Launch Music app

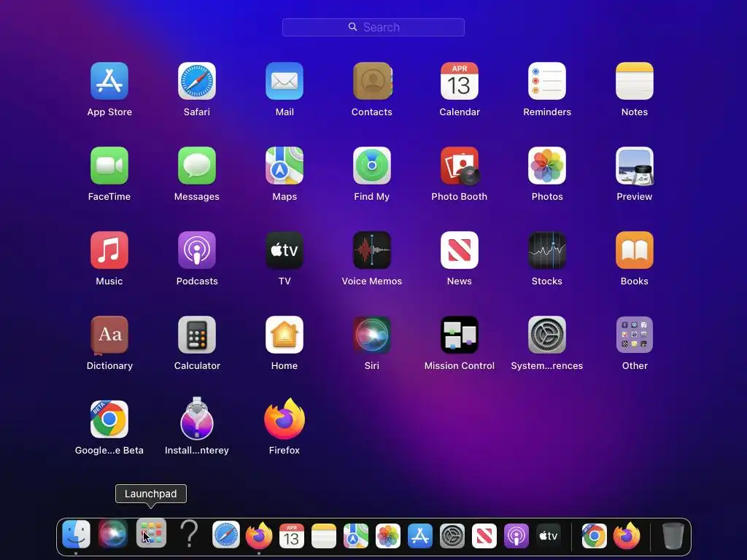109,251
